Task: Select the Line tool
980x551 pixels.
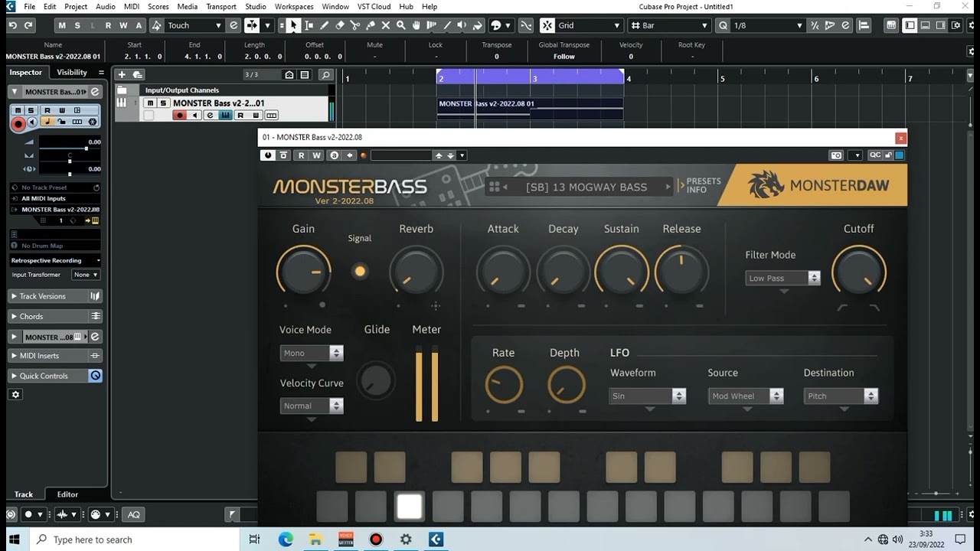Action: pos(447,25)
